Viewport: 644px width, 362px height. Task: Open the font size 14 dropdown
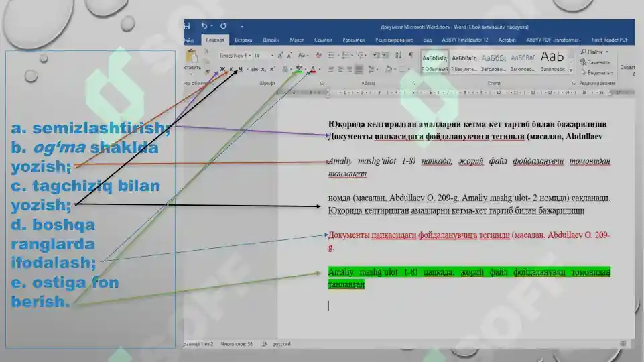(272, 55)
